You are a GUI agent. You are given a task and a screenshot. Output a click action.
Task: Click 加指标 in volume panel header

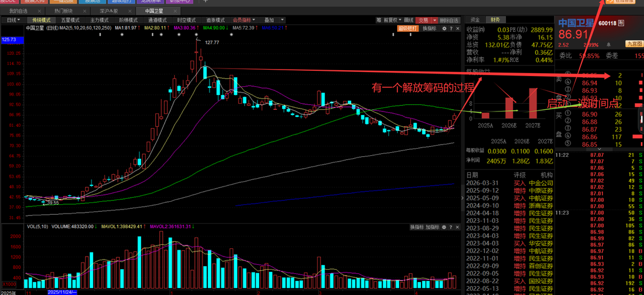tap(433, 227)
